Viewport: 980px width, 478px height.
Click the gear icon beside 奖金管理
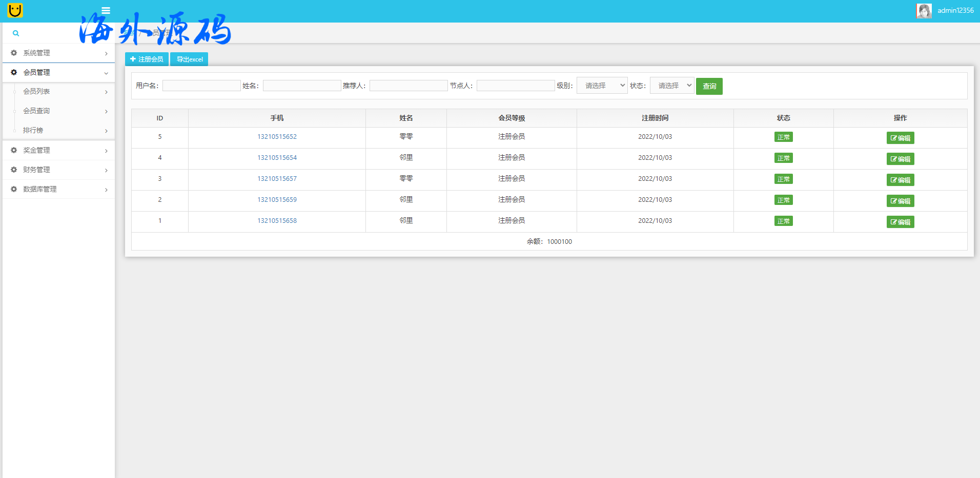(x=14, y=150)
